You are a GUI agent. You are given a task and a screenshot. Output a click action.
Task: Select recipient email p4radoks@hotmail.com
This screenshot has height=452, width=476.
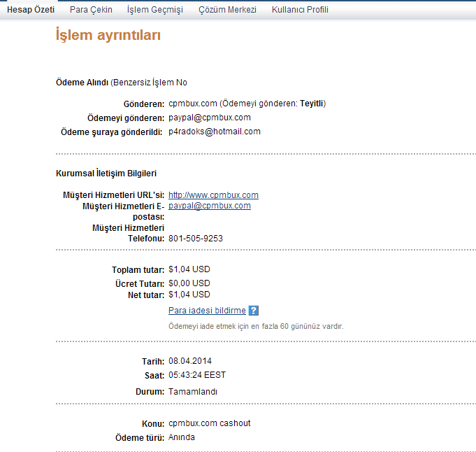coord(215,132)
